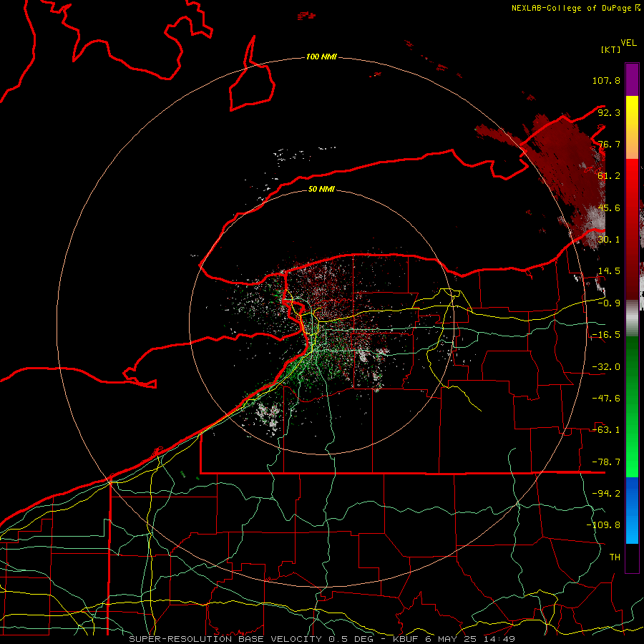644x644 pixels.
Task: Pick the purple segment atop the color bar
Action: point(632,79)
